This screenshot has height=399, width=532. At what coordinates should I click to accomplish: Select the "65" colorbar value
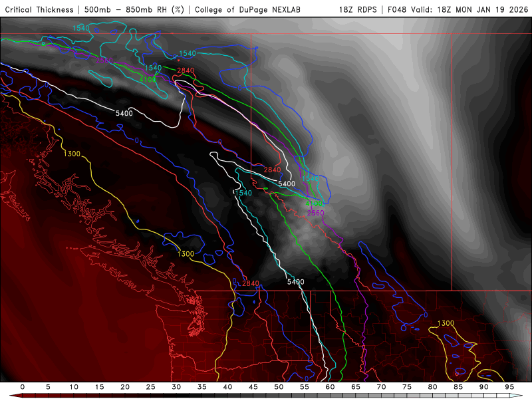(x=356, y=387)
